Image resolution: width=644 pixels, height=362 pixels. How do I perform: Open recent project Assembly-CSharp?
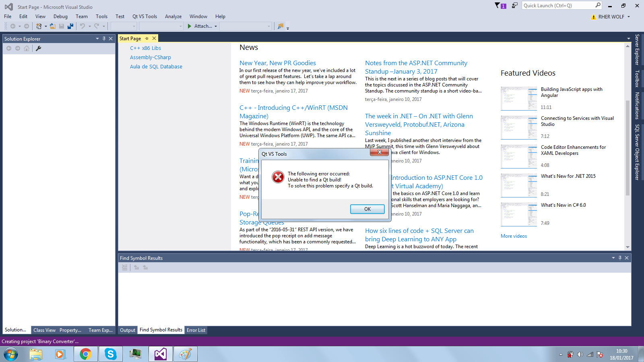point(151,58)
